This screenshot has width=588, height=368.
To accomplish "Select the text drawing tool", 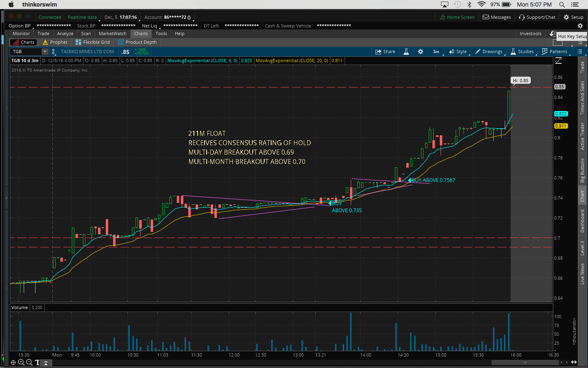I will coord(38,362).
